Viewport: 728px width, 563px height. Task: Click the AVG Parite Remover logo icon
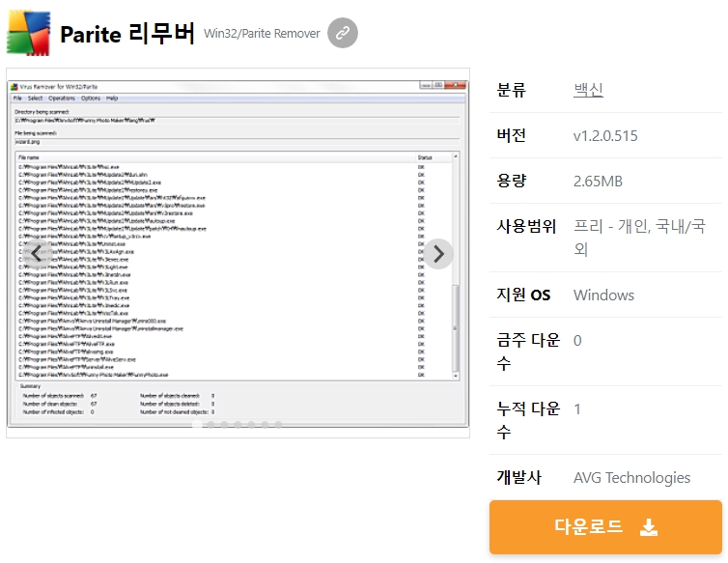click(x=28, y=33)
